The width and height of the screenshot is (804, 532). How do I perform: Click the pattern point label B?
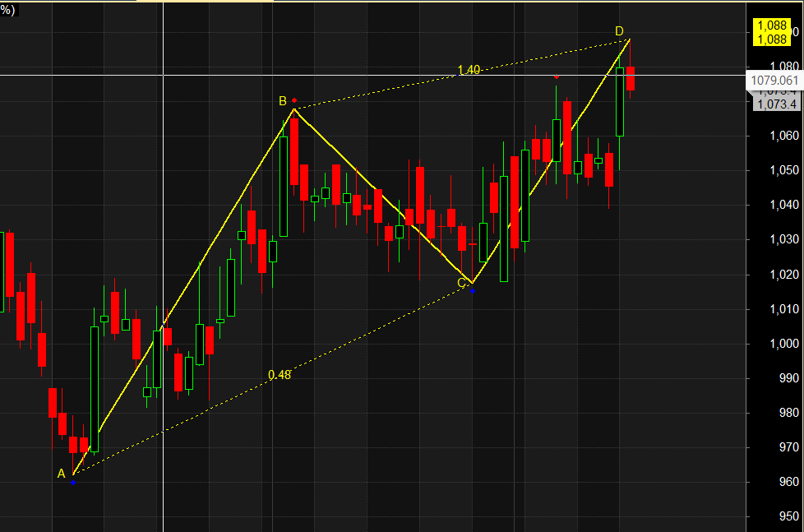[283, 101]
